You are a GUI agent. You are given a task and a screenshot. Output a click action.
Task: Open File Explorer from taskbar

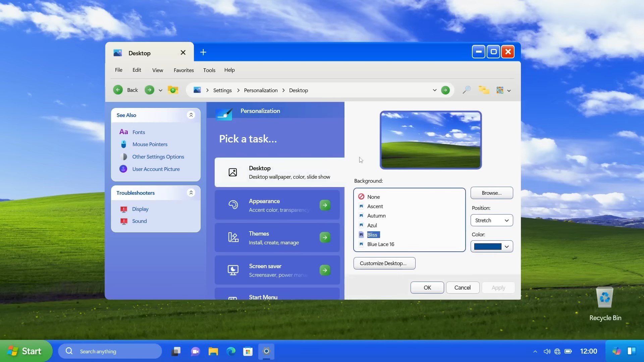tap(213, 351)
